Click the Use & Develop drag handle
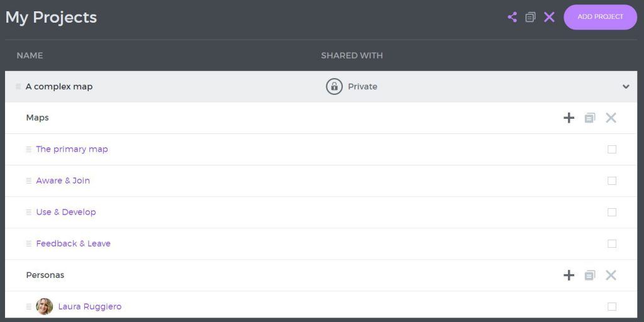This screenshot has width=644, height=322. point(29,213)
